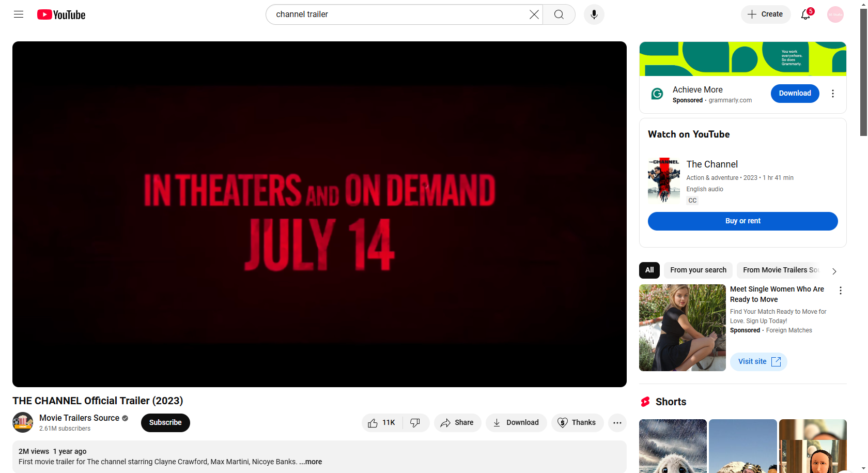Click the verified badge beside channel name
Screen dimensions: 868x473
click(x=125, y=418)
